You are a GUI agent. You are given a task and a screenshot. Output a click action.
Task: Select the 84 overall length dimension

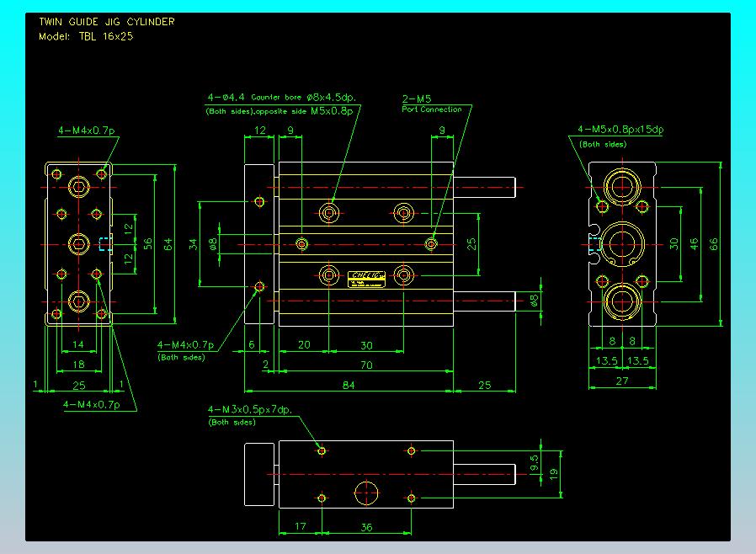pos(348,385)
